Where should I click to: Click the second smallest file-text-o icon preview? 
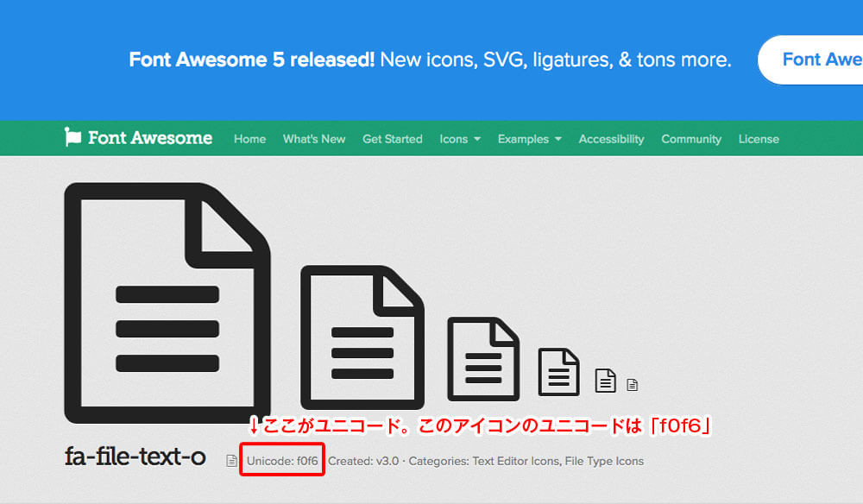point(606,381)
